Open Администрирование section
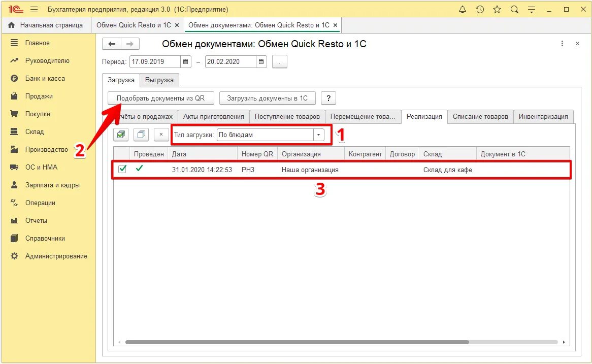Image resolution: width=592 pixels, height=364 pixels. (x=56, y=256)
